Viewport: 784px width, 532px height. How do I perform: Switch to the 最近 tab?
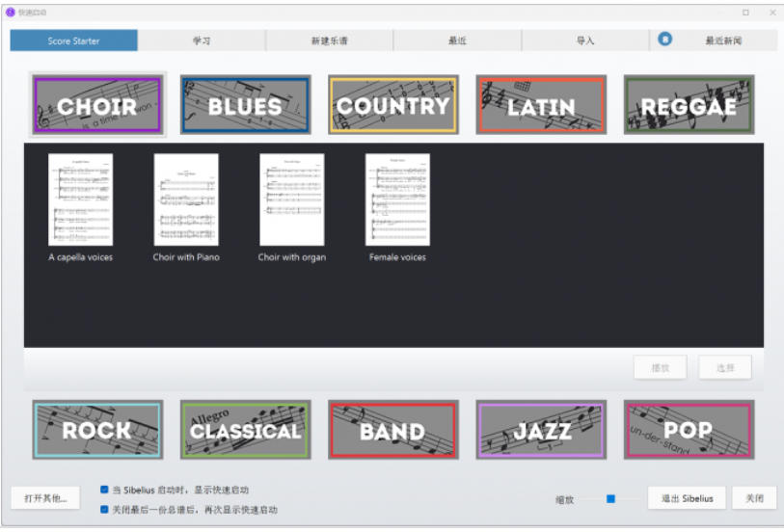(457, 40)
